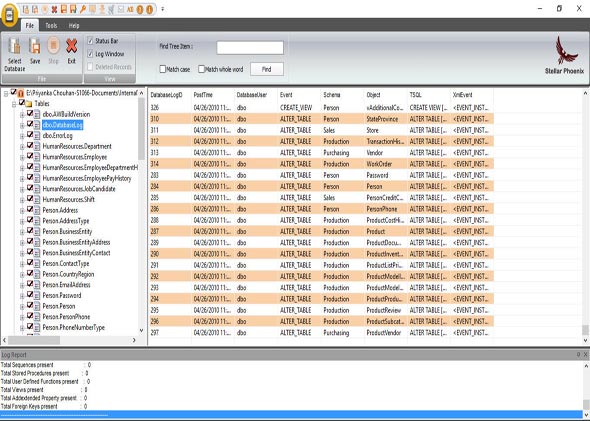Expand the HumanResources.JobCandidate tree node
The image size is (590, 421).
click(22, 189)
